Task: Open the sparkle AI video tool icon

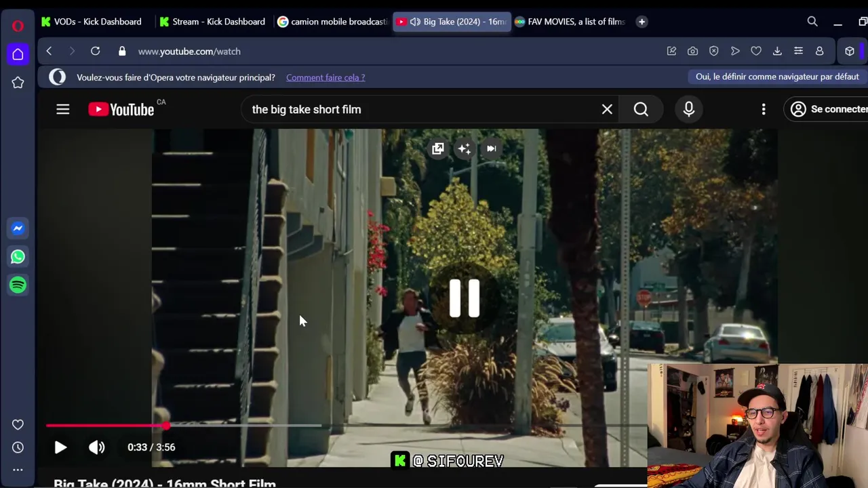Action: coord(465,148)
